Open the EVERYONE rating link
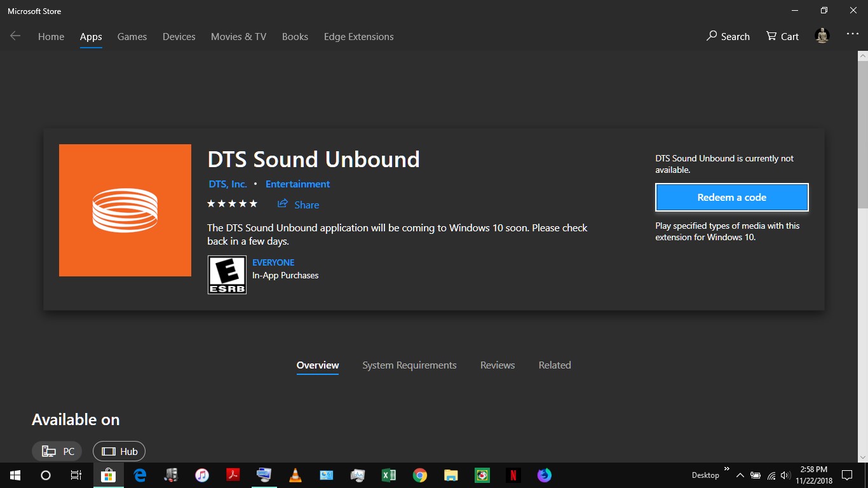The width and height of the screenshot is (868, 488). [273, 262]
